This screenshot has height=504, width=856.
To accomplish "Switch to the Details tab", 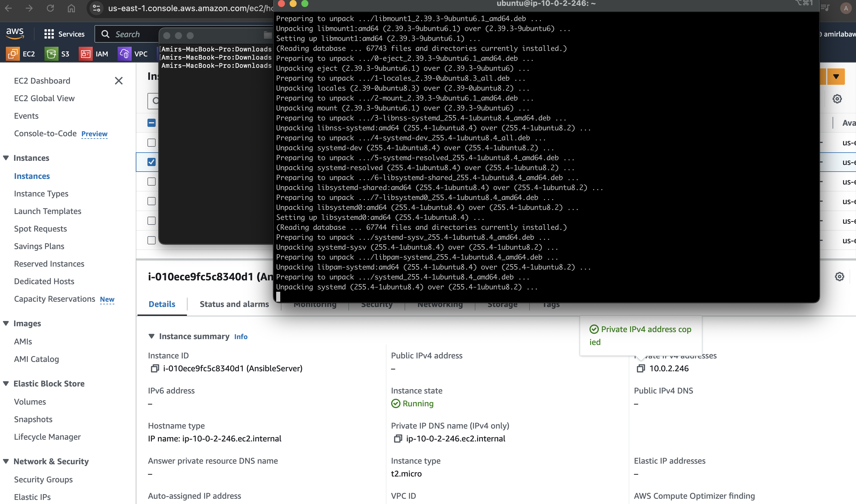I will 162,304.
